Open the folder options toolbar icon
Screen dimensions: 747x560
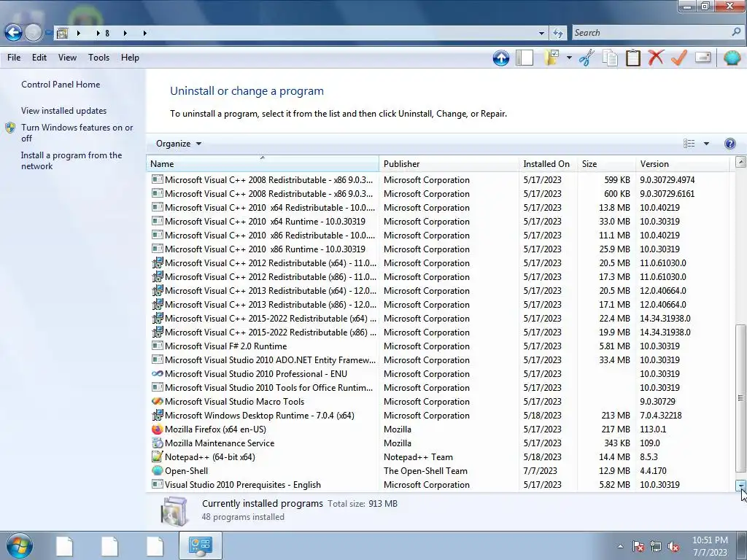pos(551,58)
